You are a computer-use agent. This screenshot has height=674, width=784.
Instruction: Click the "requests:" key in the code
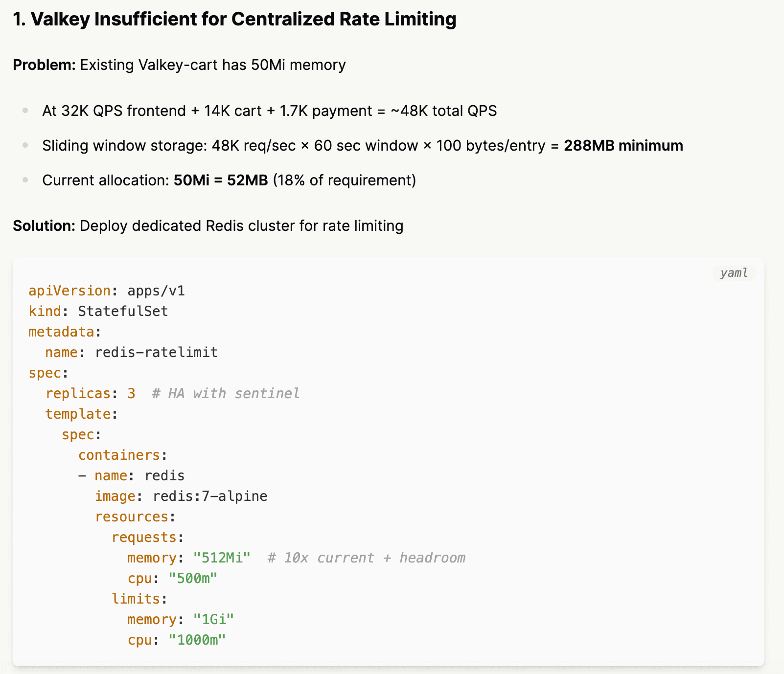click(x=148, y=538)
